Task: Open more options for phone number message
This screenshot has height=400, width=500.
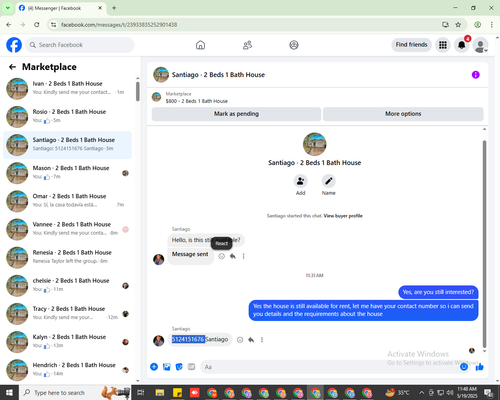Action: click(x=262, y=340)
